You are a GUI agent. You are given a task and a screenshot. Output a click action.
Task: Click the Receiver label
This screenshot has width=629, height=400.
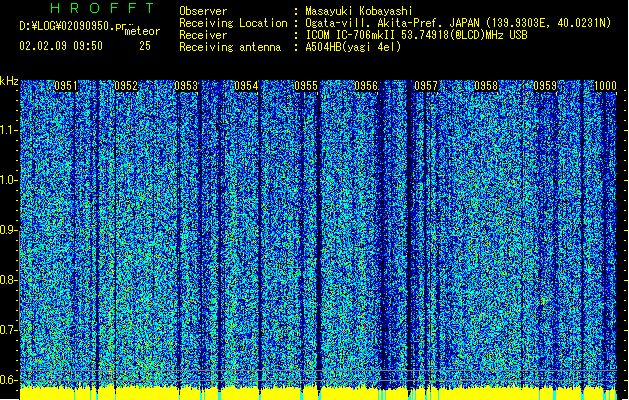coord(203,35)
